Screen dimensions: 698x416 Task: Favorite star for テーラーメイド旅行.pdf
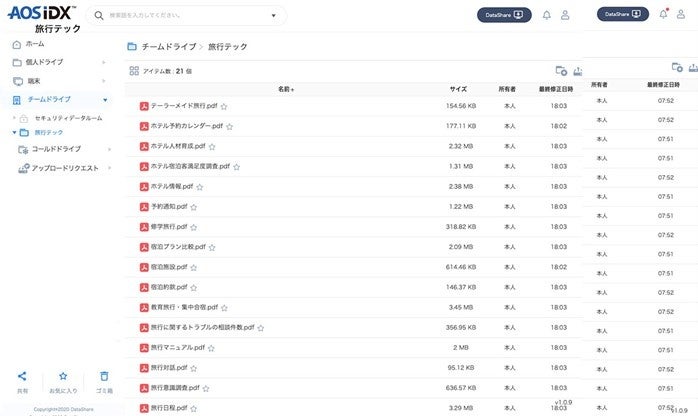pos(224,106)
